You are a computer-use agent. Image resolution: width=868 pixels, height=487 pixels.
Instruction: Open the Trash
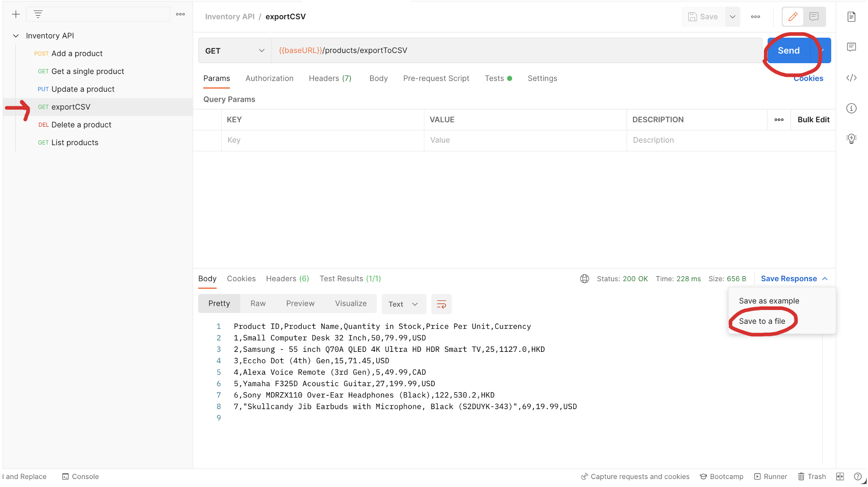812,477
